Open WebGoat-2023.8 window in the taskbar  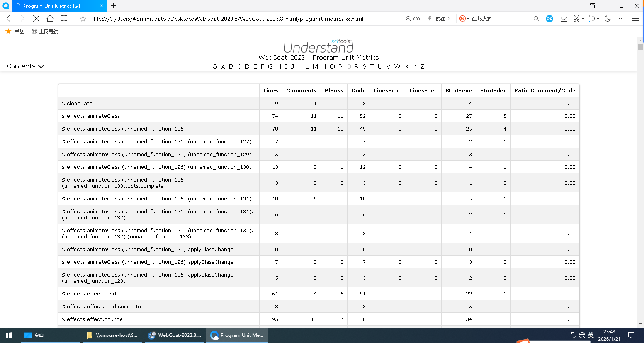[x=175, y=335]
